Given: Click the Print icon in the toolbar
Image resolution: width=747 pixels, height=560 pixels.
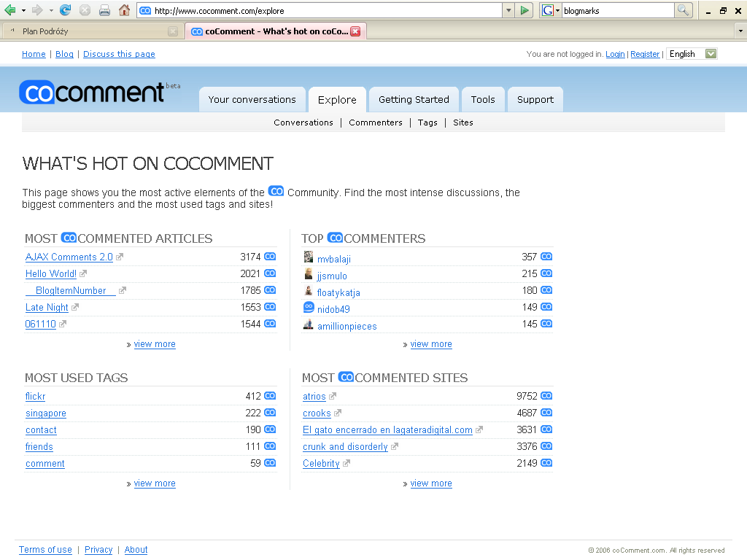Looking at the screenshot, I should coord(104,10).
